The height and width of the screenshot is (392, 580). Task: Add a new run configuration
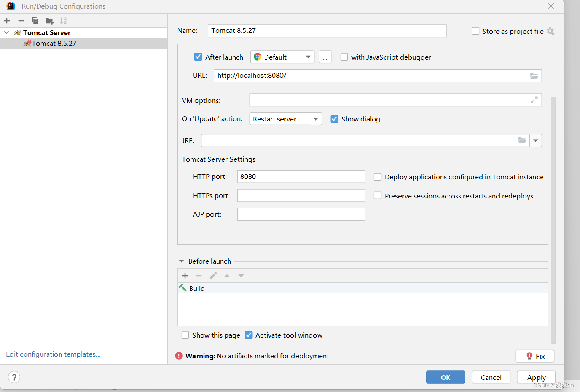coord(7,21)
